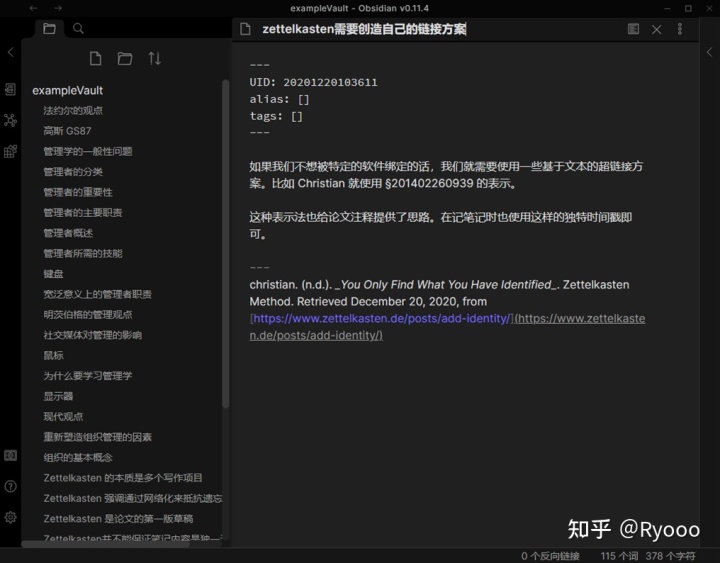Click the italic You Only Find What You Have Identified
Viewport: 720px width, 563px height.
pyautogui.click(x=445, y=285)
